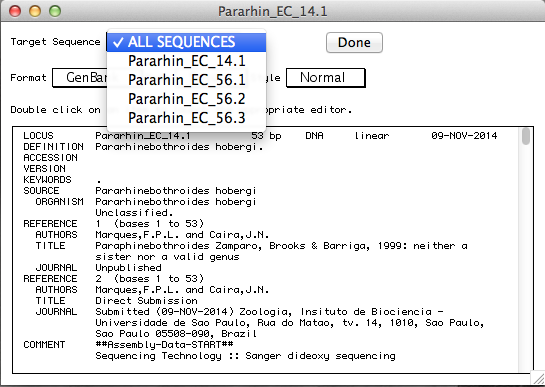545x387 pixels.
Task: Click the Done button
Action: (x=354, y=42)
